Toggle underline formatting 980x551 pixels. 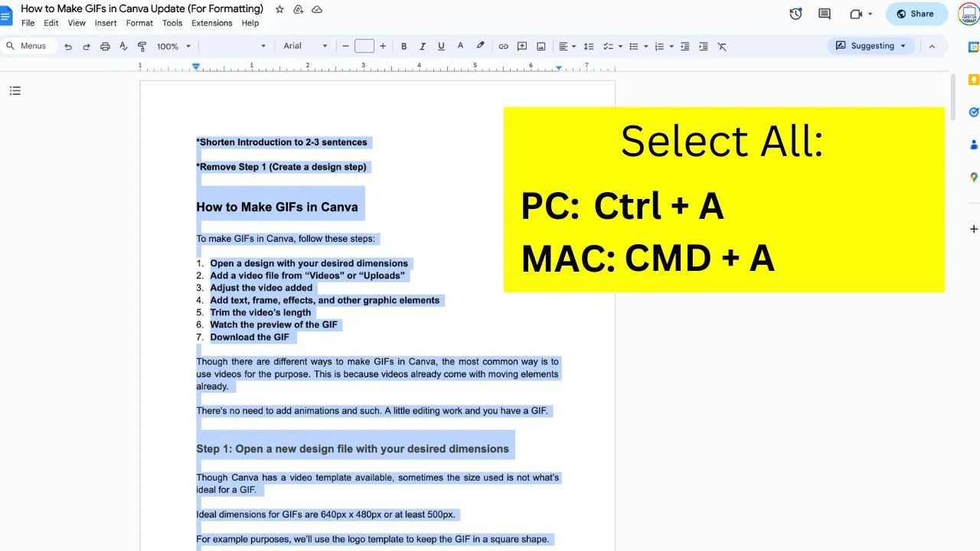(x=440, y=46)
